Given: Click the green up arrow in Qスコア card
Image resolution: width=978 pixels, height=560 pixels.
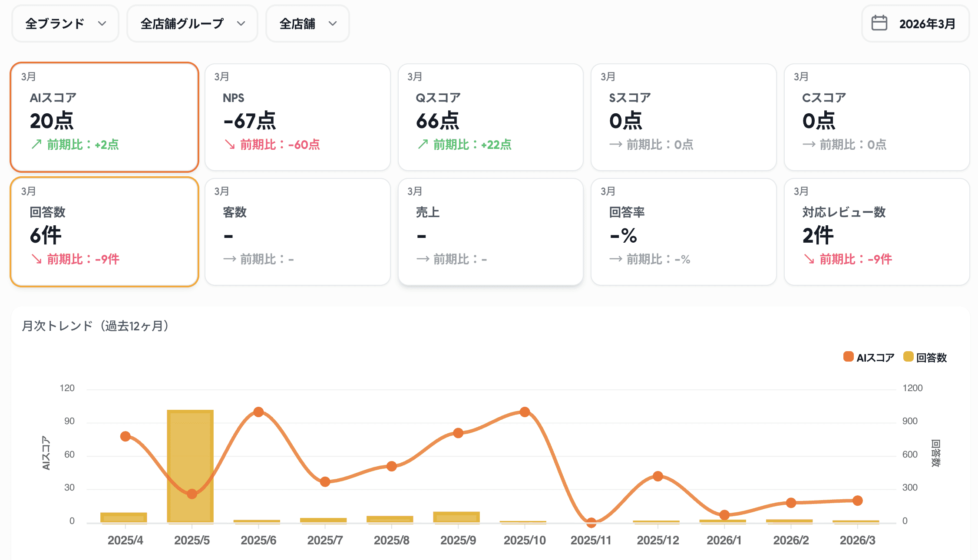Looking at the screenshot, I should coord(423,144).
